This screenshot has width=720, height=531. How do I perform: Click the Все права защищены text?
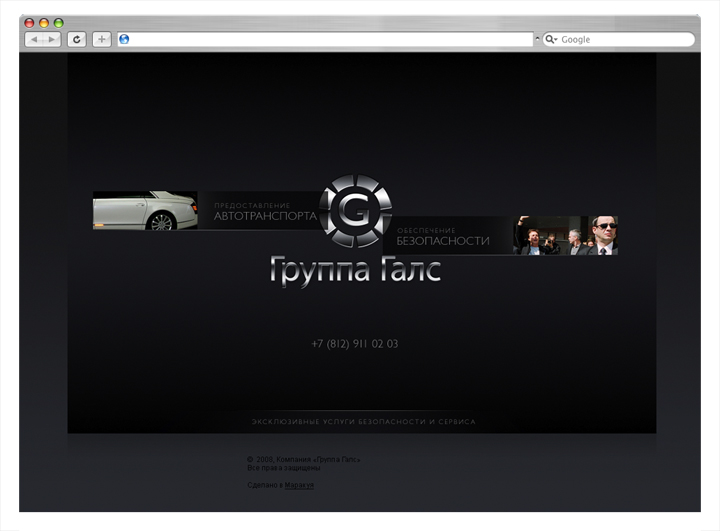[283, 468]
